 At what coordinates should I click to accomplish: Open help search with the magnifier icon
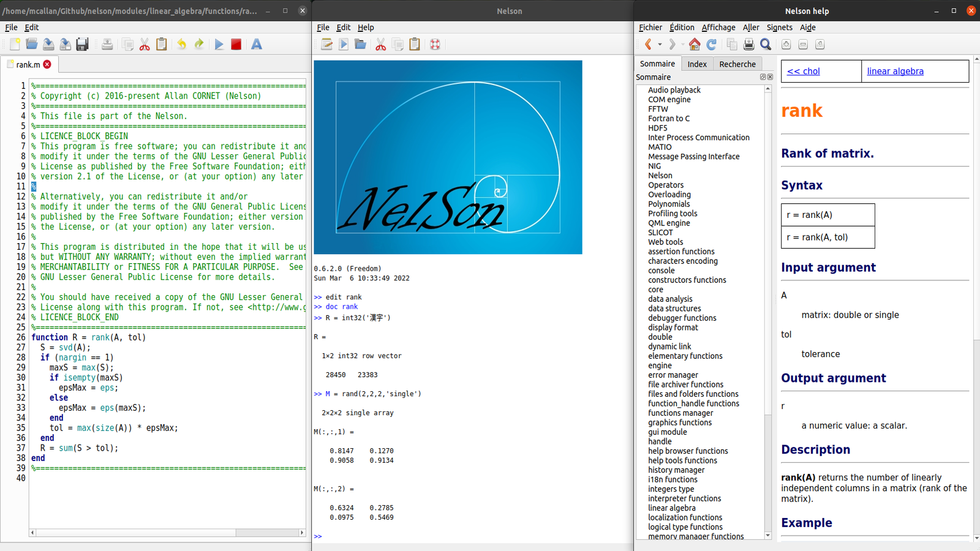(x=765, y=44)
